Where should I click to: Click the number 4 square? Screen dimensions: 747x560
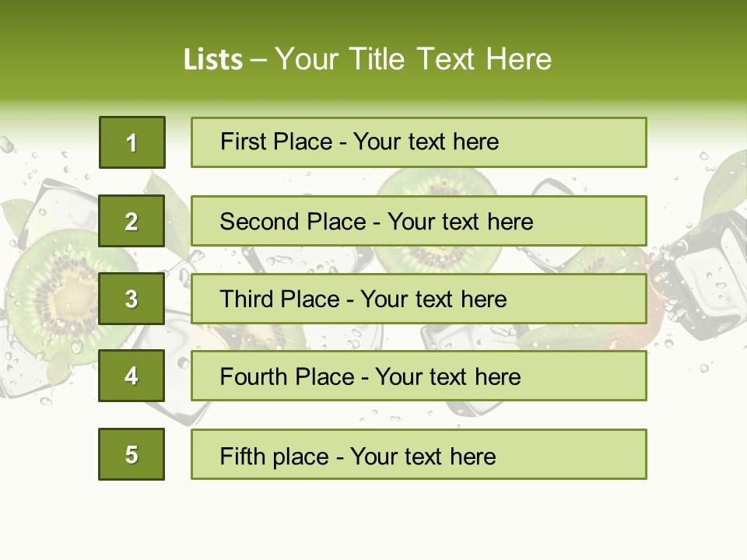132,376
